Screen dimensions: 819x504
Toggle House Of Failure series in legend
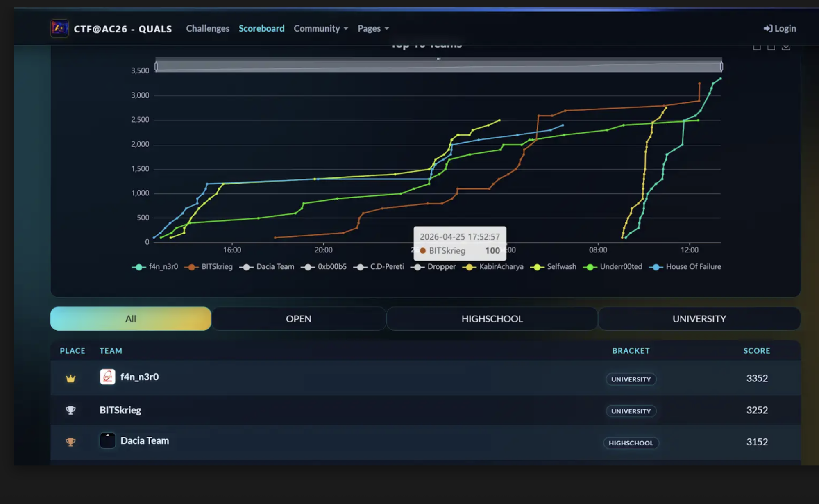click(x=685, y=267)
